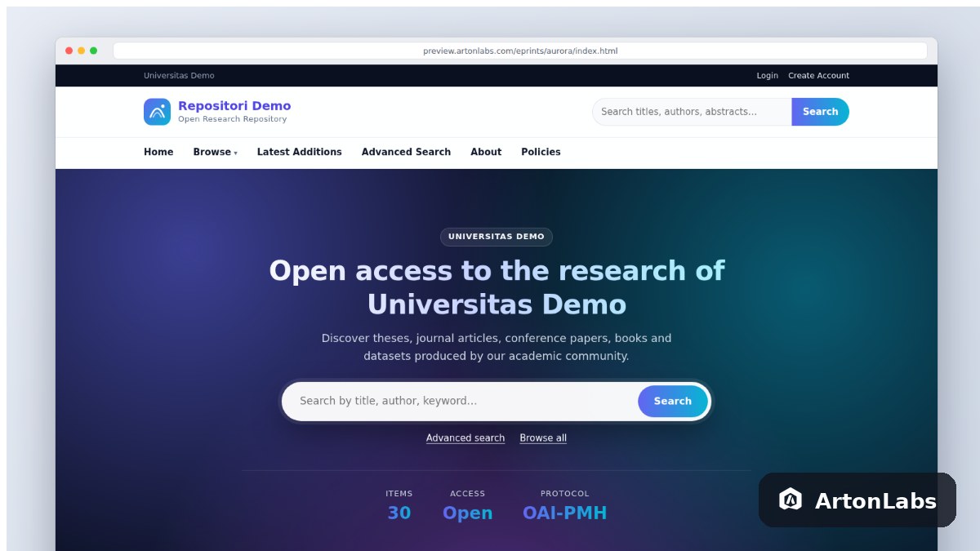
Task: Click the Universitas Demo top bar text
Action: [x=179, y=76]
